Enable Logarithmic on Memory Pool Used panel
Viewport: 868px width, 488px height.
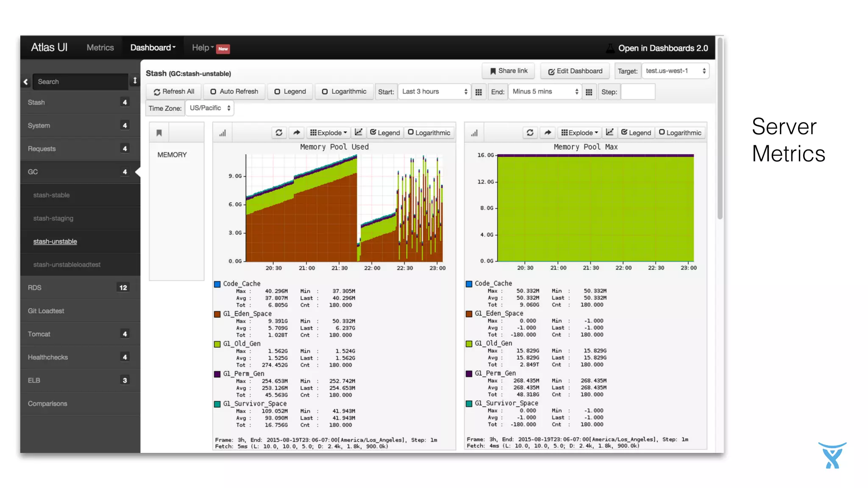click(429, 133)
